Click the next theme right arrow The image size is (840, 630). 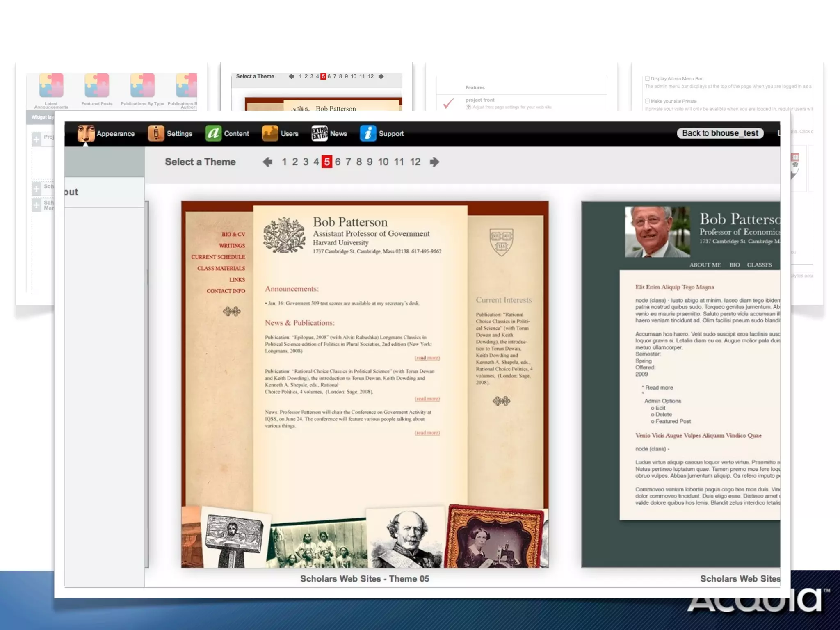434,162
